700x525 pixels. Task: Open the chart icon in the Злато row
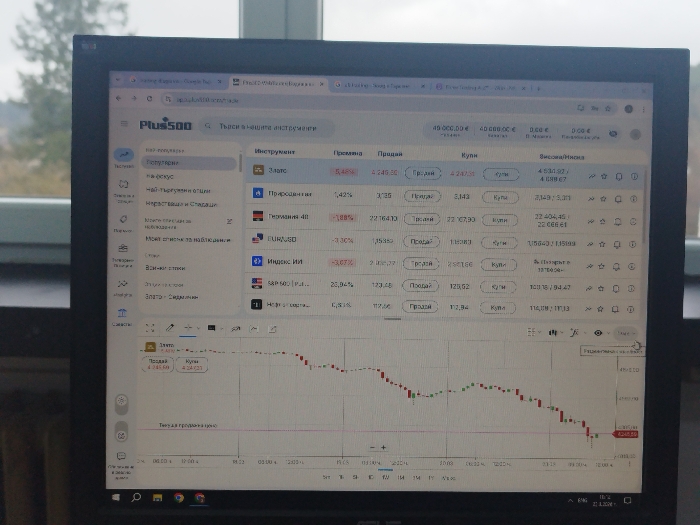[x=592, y=176]
